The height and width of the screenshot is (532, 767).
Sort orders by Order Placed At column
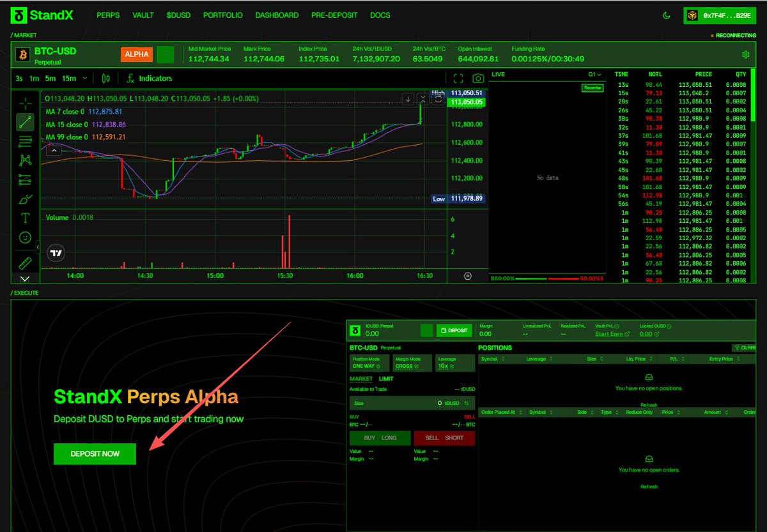point(501,412)
